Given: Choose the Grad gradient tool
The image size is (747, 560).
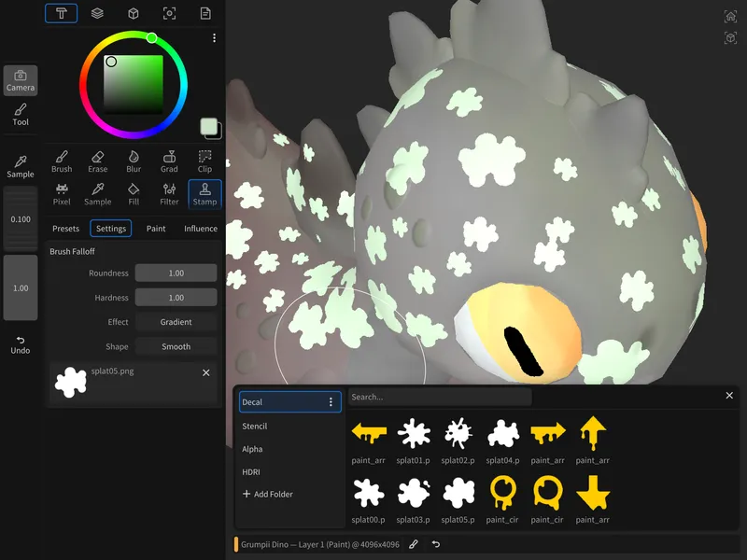Looking at the screenshot, I should (169, 161).
